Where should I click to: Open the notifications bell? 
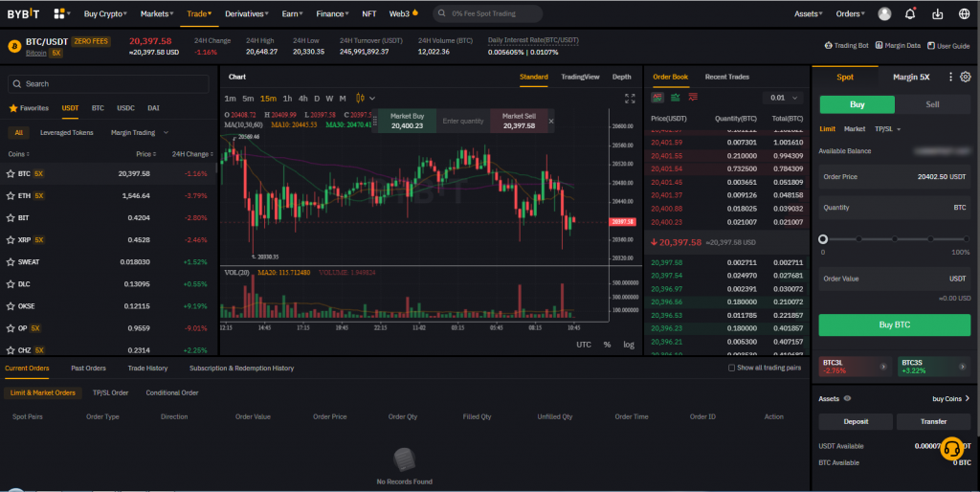(x=910, y=13)
